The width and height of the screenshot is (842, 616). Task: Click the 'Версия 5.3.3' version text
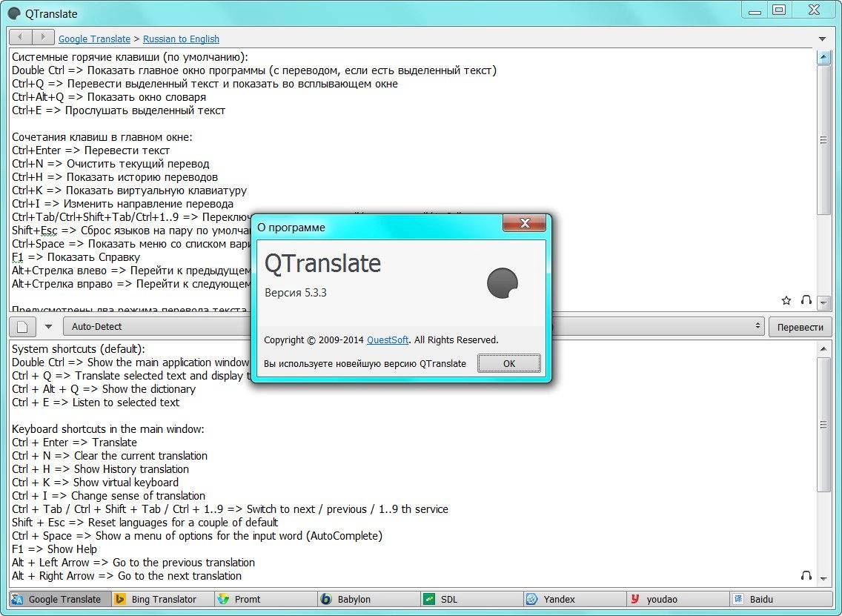295,293
